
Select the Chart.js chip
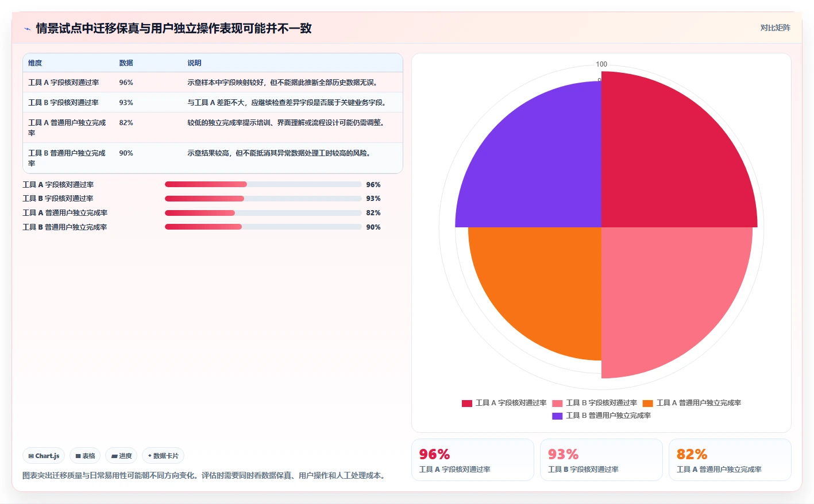[x=44, y=456]
